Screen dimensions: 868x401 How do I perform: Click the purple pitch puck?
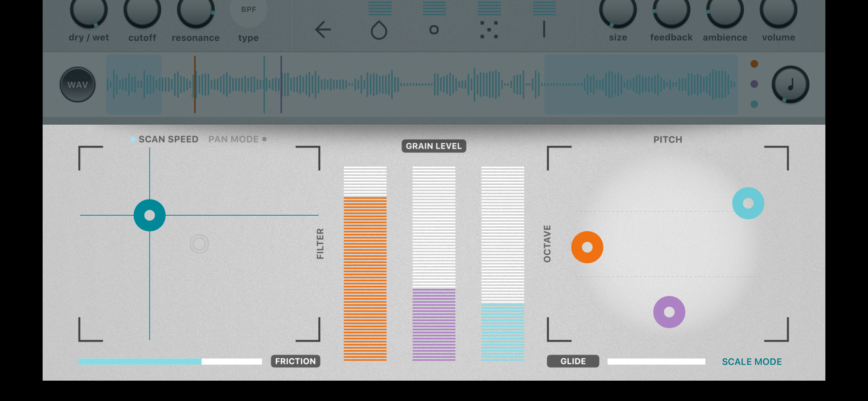669,312
